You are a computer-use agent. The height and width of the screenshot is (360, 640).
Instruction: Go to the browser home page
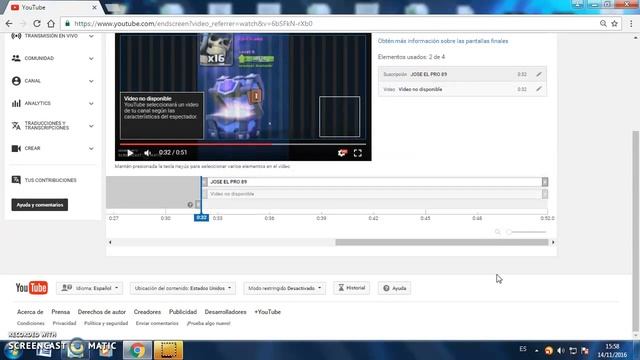tap(51, 24)
